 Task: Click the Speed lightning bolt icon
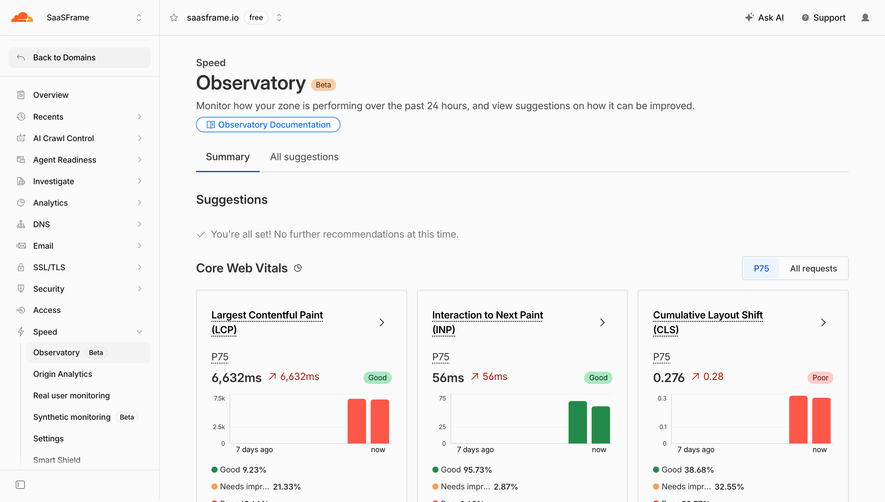pos(21,331)
